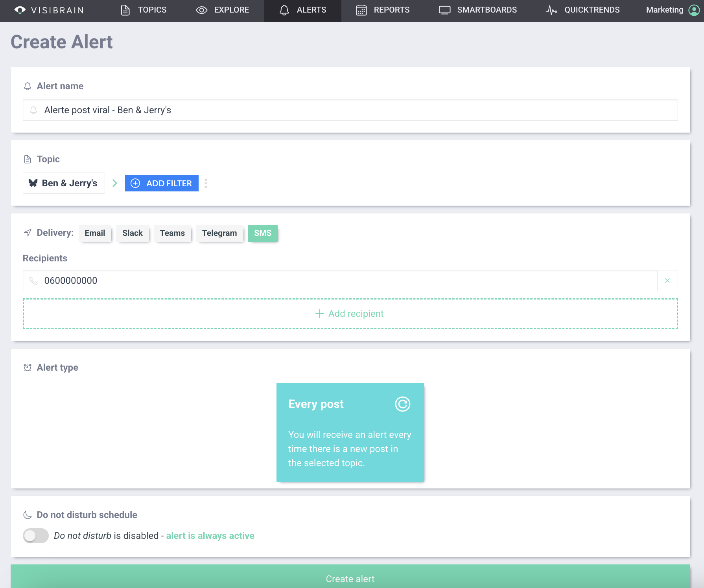Click the document icon beside Topic heading
704x588 pixels.
[x=28, y=159]
